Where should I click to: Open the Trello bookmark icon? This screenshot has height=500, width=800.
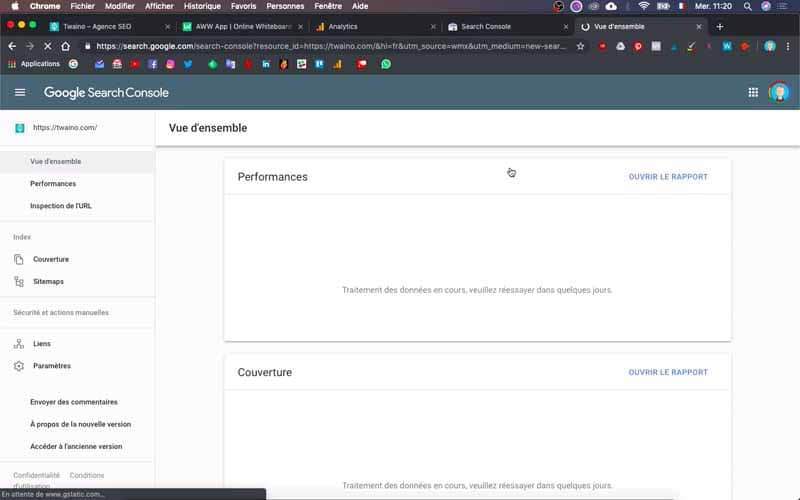pos(319,64)
